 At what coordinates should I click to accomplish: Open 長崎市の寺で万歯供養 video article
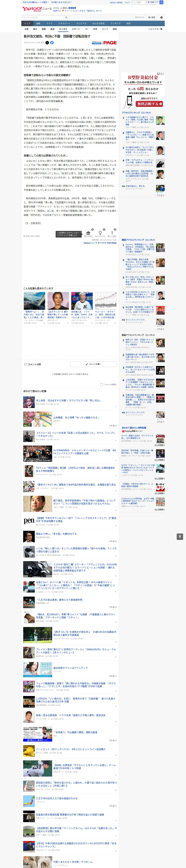(x=76, y=700)
